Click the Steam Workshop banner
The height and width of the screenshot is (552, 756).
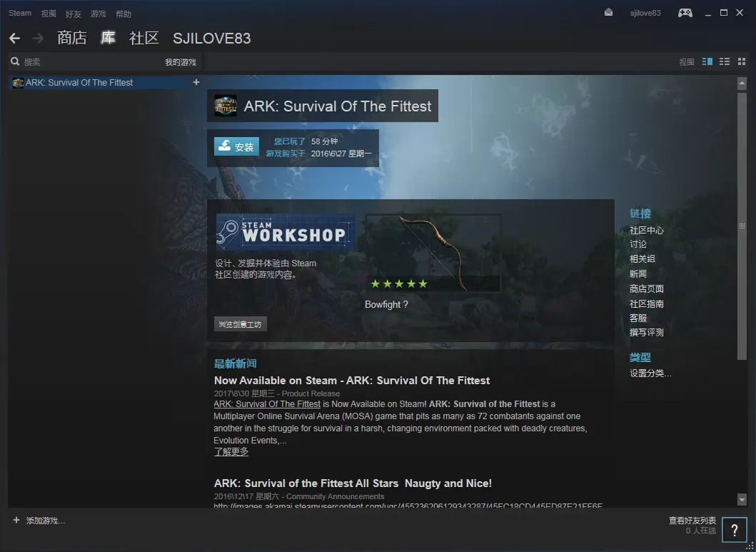(286, 232)
